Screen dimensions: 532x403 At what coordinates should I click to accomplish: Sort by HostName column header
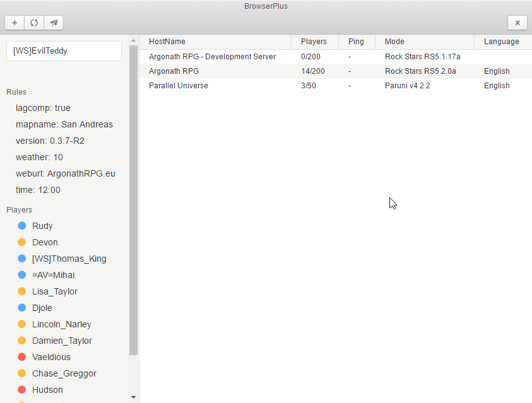click(167, 42)
